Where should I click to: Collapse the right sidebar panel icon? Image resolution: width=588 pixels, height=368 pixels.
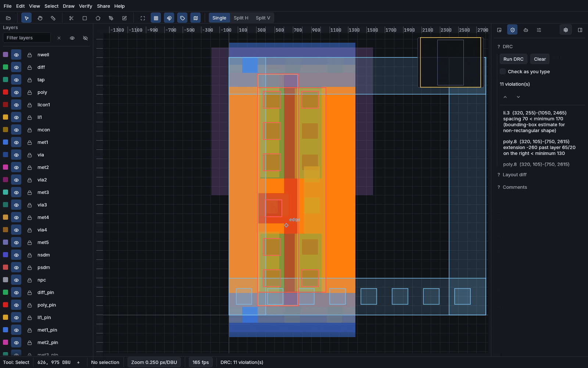[x=580, y=30]
